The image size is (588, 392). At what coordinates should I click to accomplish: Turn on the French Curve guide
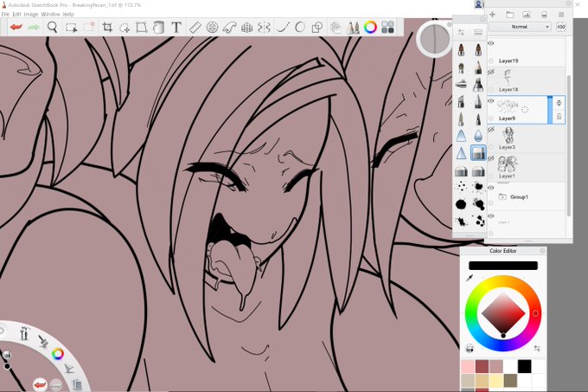229,28
